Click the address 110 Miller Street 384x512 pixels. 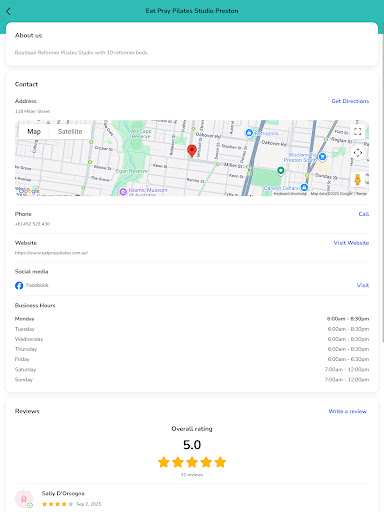32,111
